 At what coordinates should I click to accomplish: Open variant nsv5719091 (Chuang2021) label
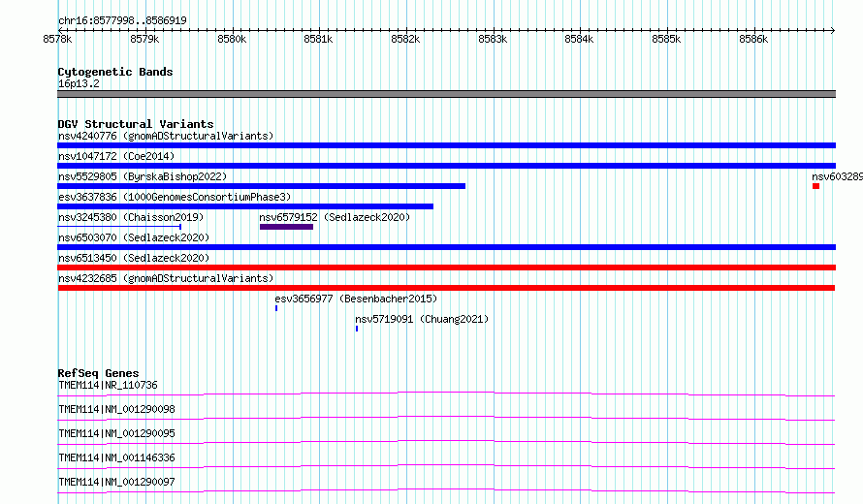[x=422, y=319]
